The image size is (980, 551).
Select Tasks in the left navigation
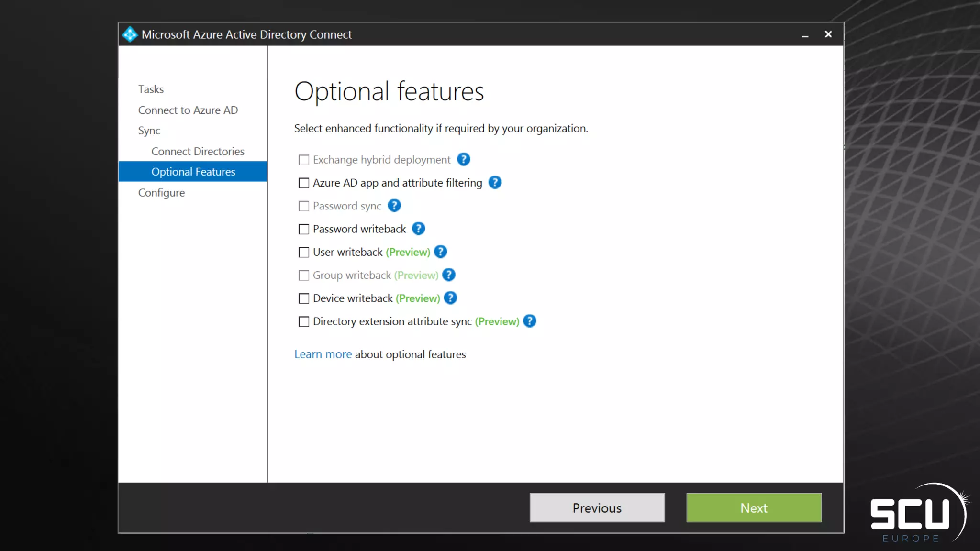pos(151,89)
